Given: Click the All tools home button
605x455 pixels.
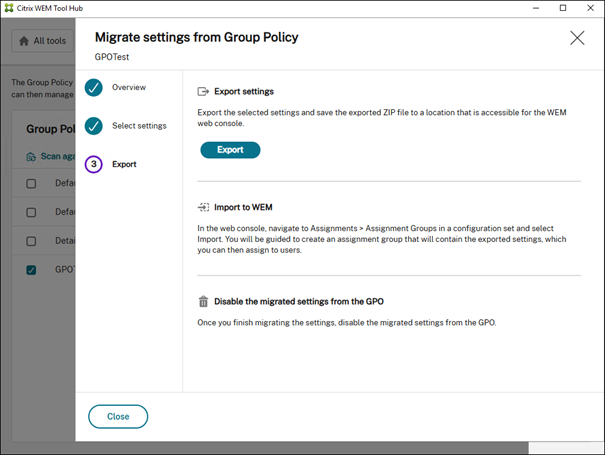Looking at the screenshot, I should point(42,41).
